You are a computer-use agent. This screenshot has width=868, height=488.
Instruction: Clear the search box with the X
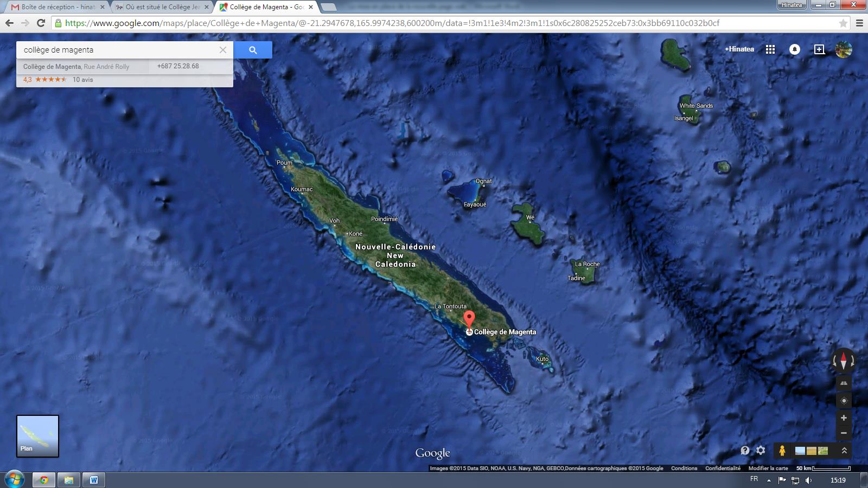[222, 50]
